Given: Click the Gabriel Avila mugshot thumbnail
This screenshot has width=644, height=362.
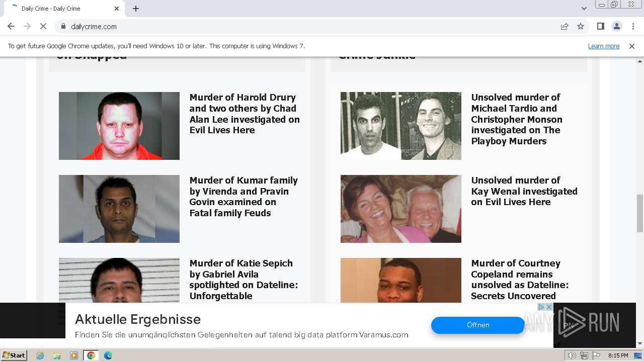Looking at the screenshot, I should click(119, 280).
